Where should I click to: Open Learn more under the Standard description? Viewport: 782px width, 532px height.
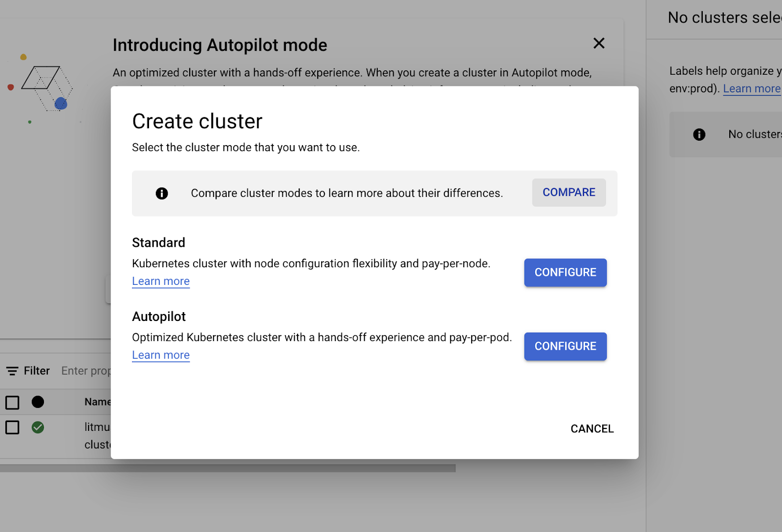160,281
